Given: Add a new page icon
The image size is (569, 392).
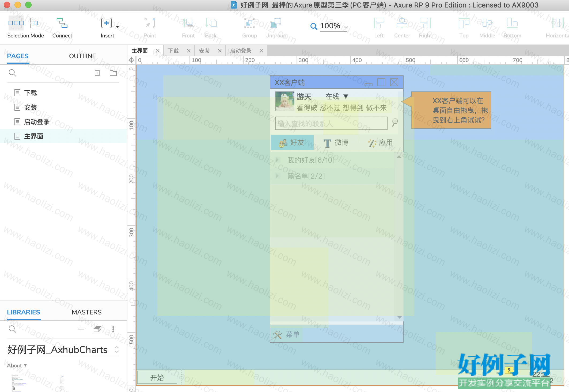Looking at the screenshot, I should click(97, 73).
